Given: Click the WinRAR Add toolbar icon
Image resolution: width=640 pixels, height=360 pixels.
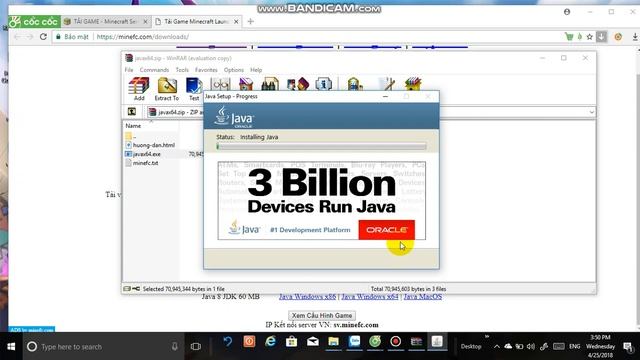Looking at the screenshot, I should click(139, 89).
